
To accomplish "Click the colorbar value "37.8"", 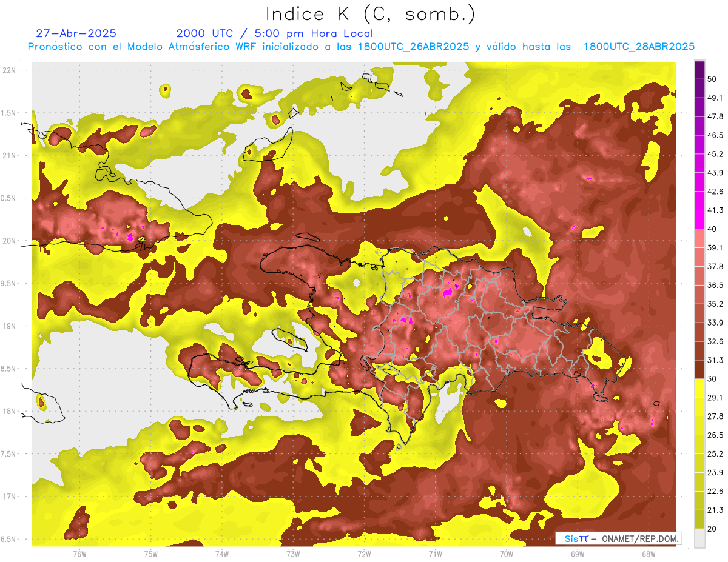I will (715, 266).
